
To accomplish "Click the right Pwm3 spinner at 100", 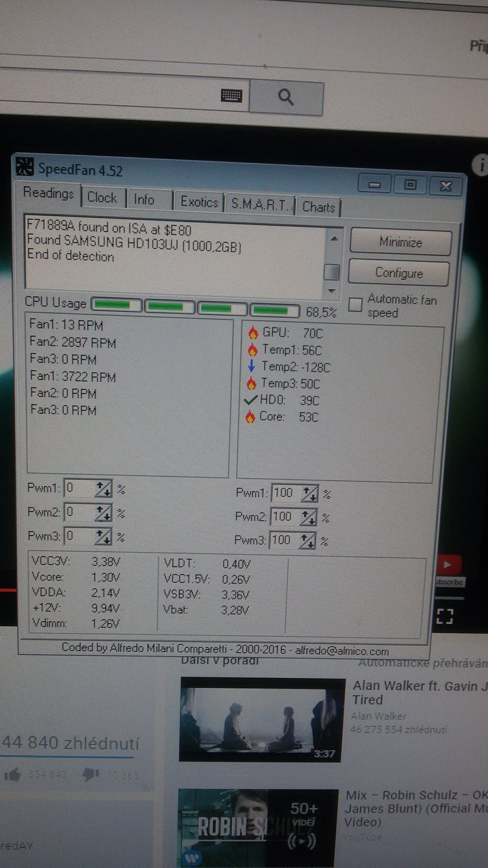I will [x=307, y=541].
